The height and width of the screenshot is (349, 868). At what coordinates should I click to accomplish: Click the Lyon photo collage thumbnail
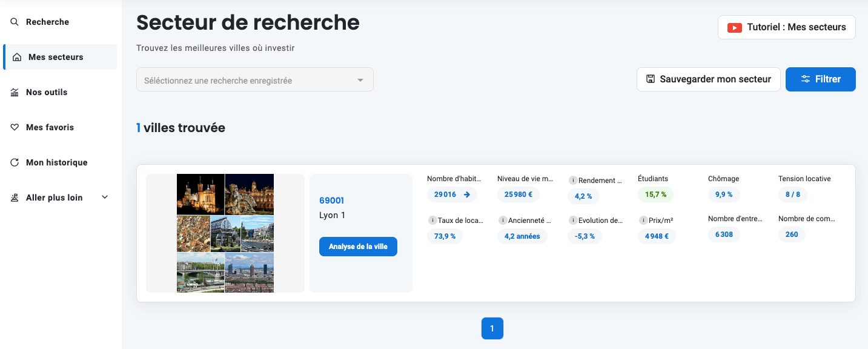pos(225,233)
